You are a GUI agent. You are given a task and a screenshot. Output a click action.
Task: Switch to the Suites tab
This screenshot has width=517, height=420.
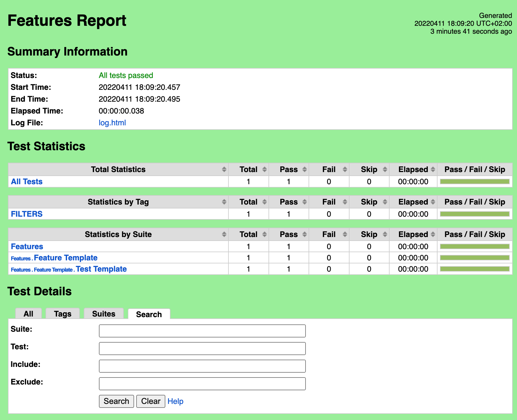(x=104, y=314)
